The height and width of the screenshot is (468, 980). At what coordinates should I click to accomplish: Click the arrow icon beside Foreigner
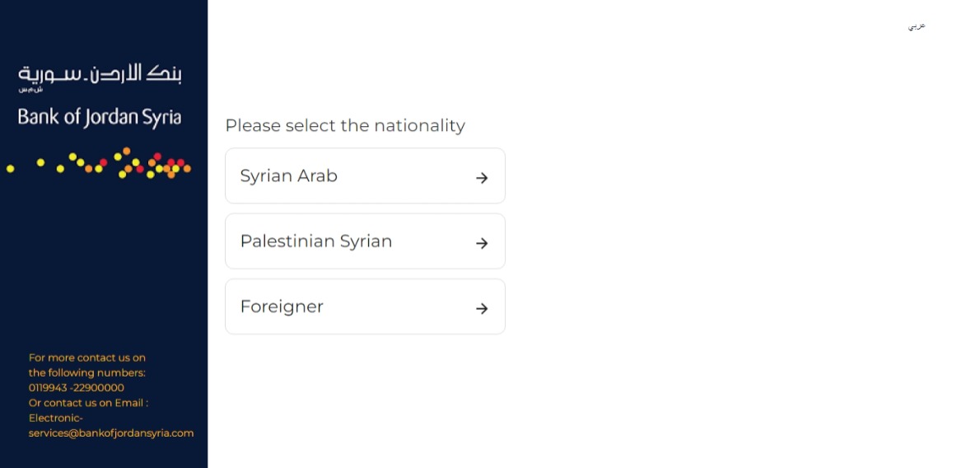(x=481, y=308)
